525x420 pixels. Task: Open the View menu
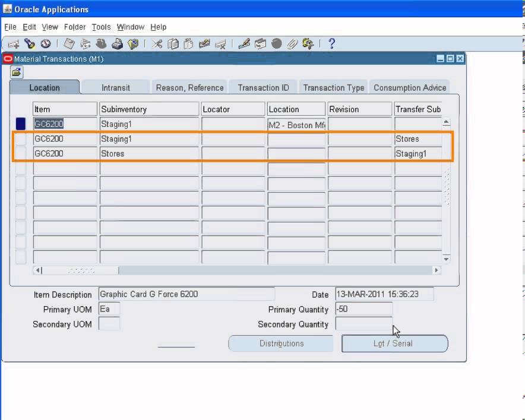[50, 27]
